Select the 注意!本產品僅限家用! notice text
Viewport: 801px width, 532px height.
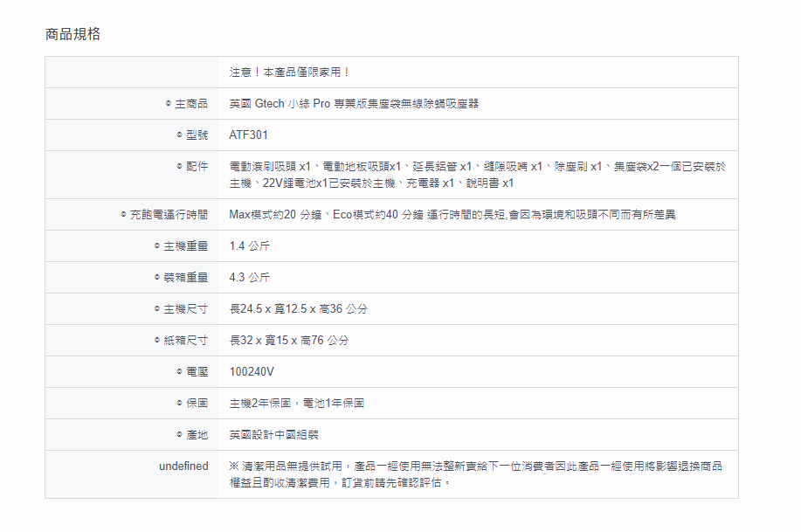(x=289, y=72)
